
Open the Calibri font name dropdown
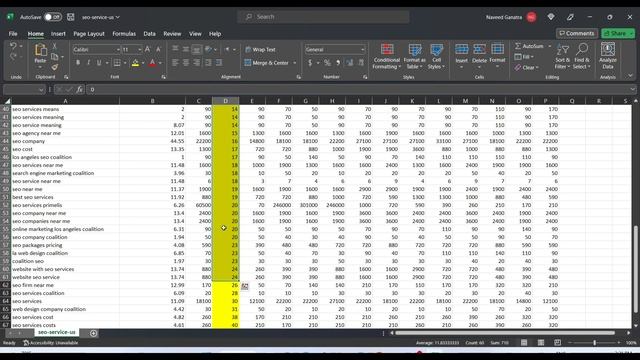click(x=118, y=50)
